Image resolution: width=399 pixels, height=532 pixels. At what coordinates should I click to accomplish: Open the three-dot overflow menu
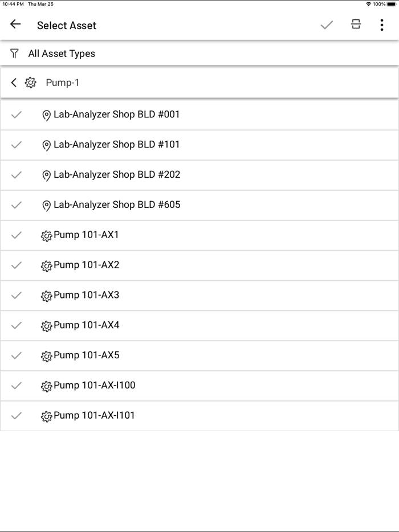click(381, 25)
